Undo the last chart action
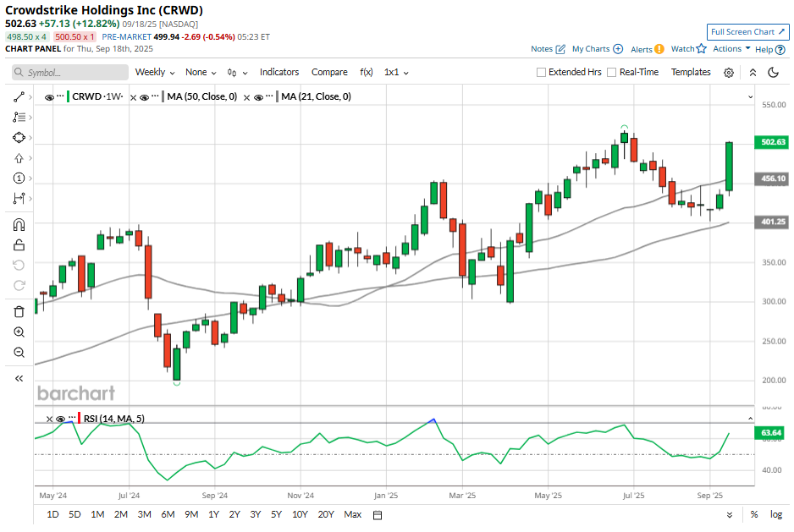Viewport: 794px width, 532px height. click(x=19, y=266)
